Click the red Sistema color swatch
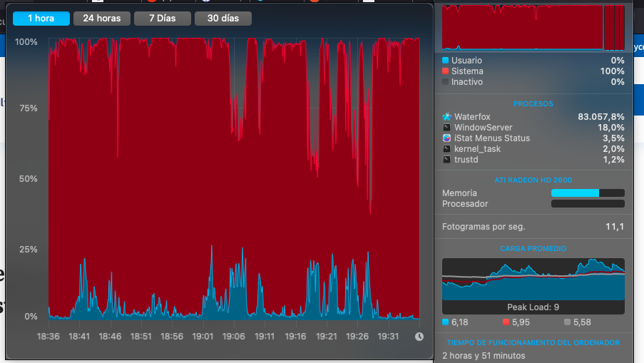Screen dimensions: 644x363 pyautogui.click(x=446, y=71)
